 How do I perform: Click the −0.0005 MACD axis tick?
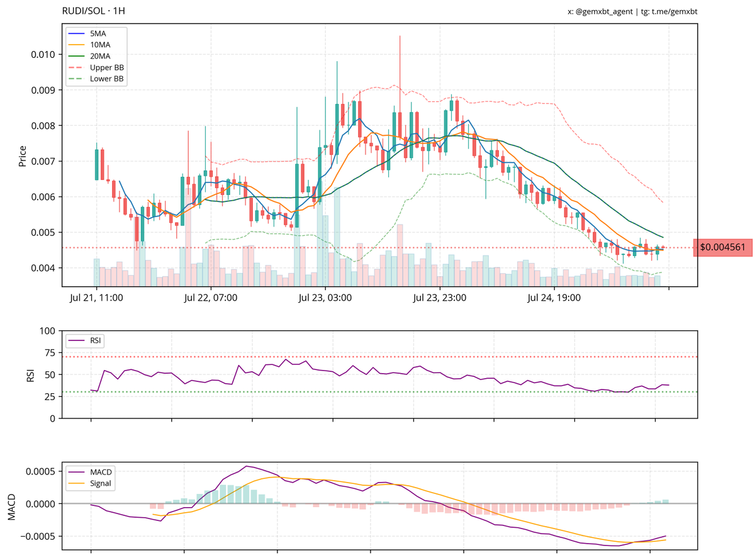(x=37, y=537)
